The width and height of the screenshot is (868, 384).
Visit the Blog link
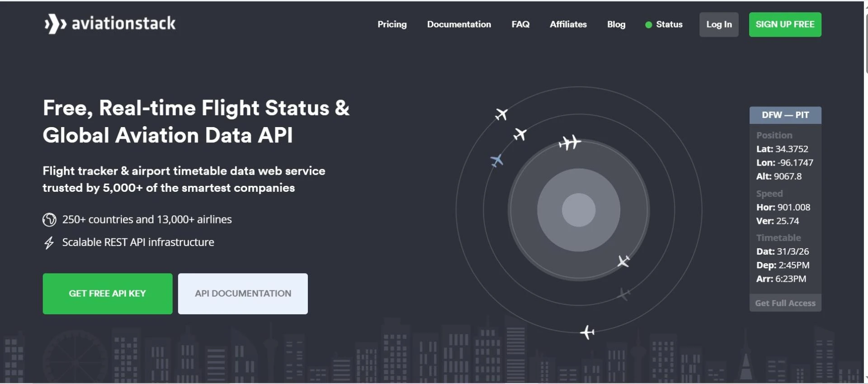(616, 24)
